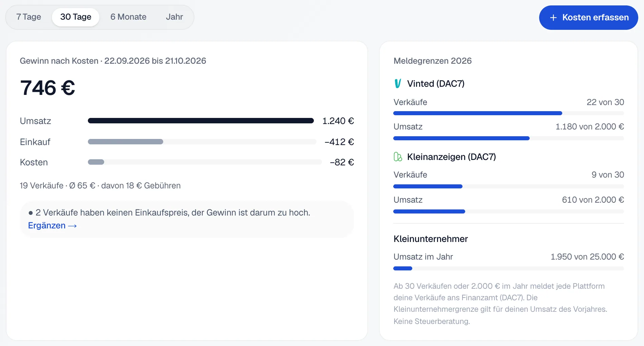Click the Umsatz im Jahr label

coord(423,257)
